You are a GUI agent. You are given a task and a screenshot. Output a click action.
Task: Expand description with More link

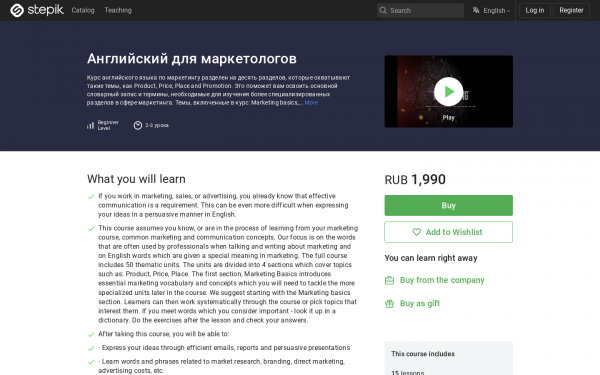coord(311,103)
